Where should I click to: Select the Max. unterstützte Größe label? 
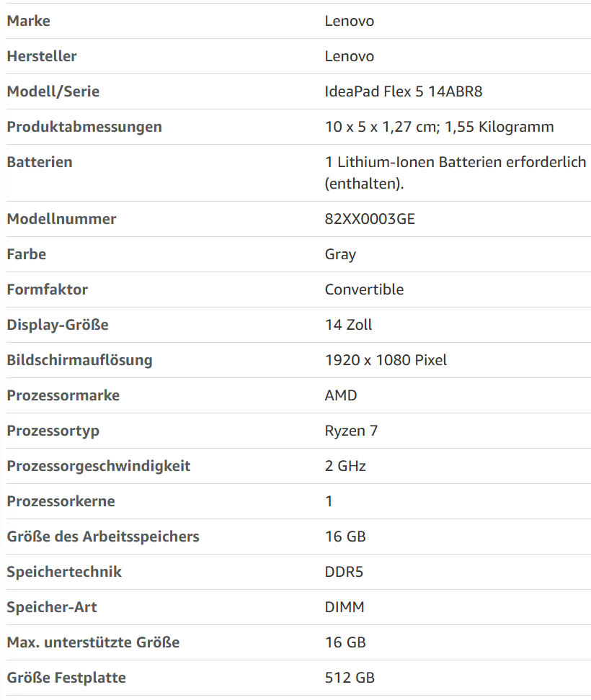pos(94,642)
